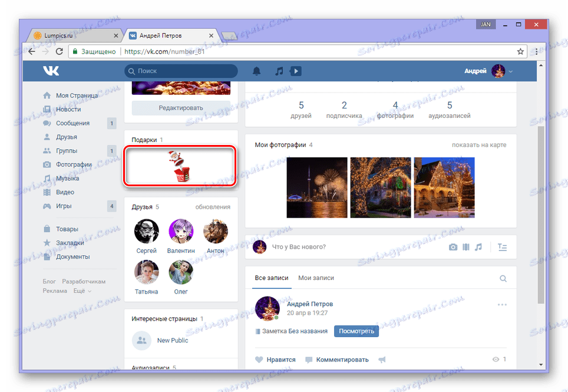The width and height of the screenshot is (568, 392).
Task: Click the VK logo in header
Action: pos(51,71)
